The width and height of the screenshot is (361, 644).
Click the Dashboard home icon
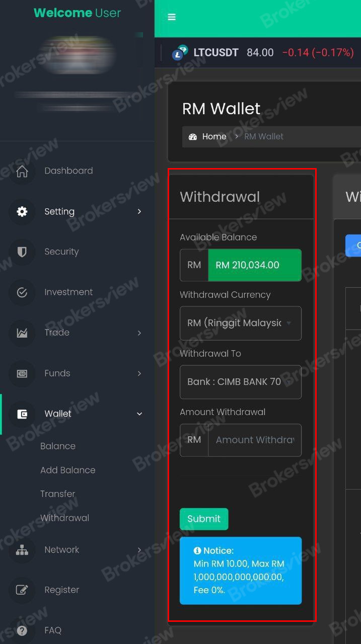(22, 171)
